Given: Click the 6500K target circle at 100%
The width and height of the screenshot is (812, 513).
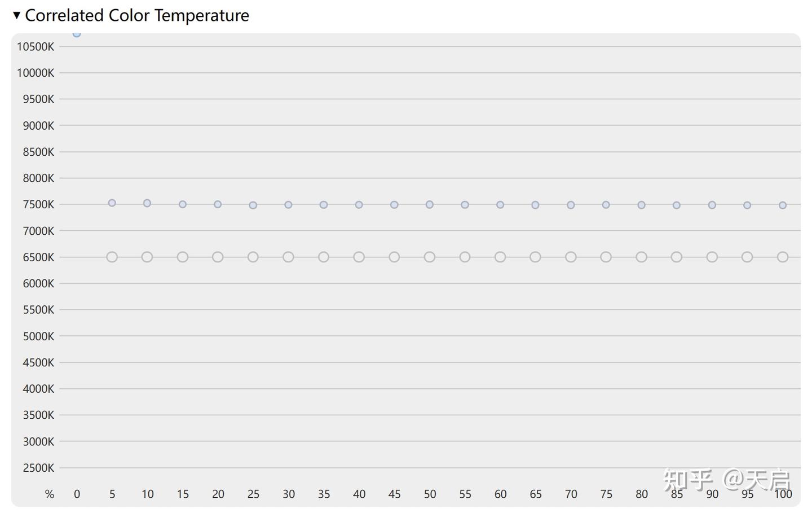Looking at the screenshot, I should [783, 257].
